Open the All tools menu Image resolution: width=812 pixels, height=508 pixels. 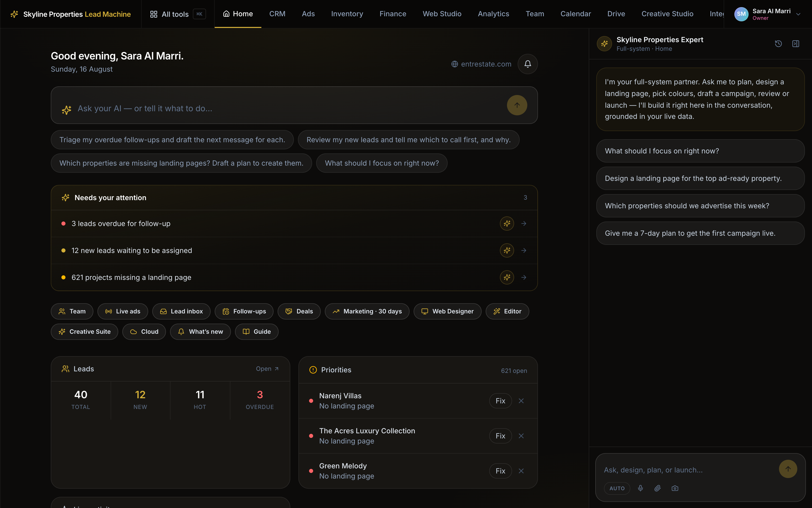[x=178, y=14]
